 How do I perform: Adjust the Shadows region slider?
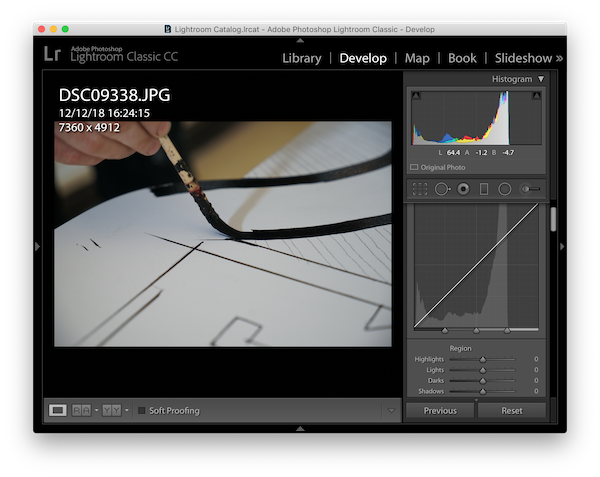click(483, 391)
